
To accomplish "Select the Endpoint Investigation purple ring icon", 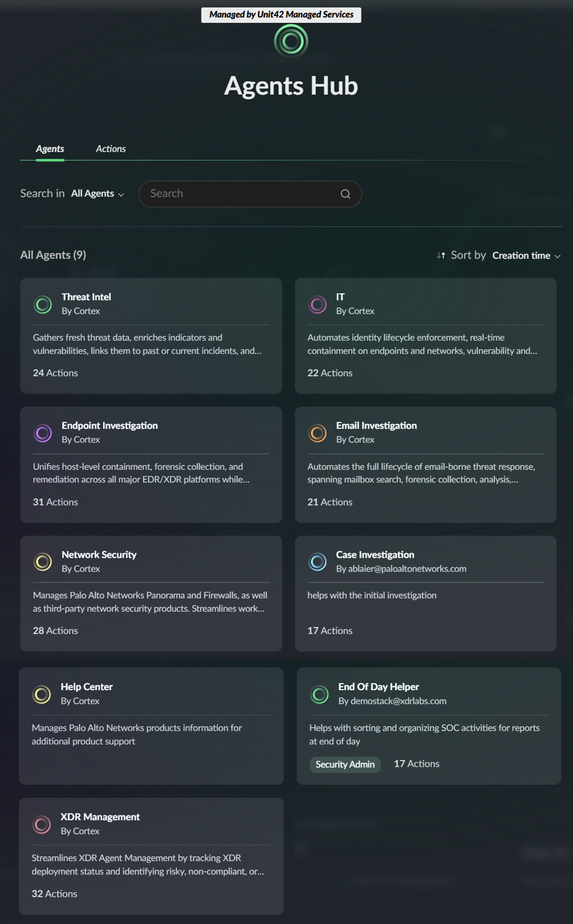I will point(42,433).
